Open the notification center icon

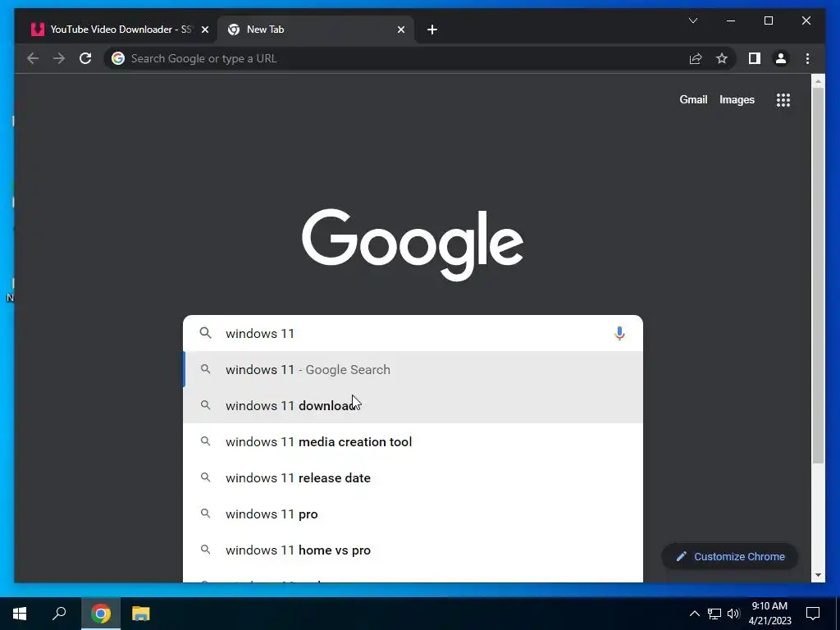pos(813,614)
